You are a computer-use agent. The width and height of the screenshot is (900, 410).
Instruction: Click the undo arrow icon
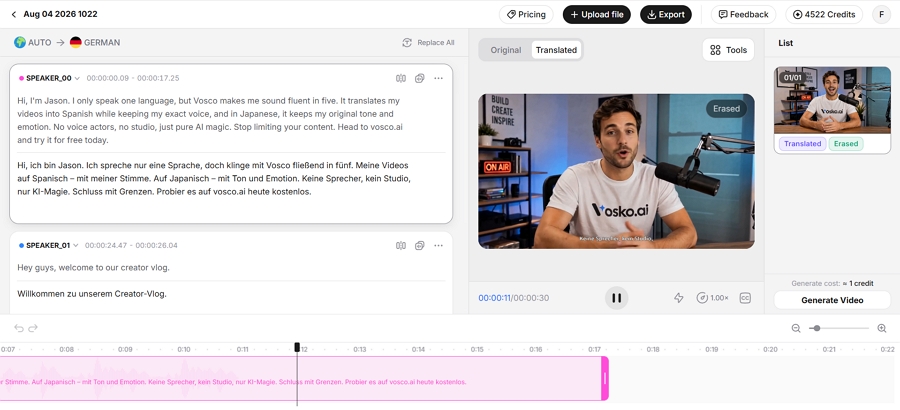point(19,328)
